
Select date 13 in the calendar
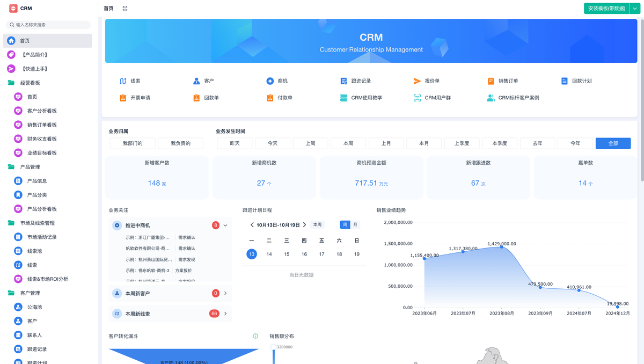tap(252, 254)
